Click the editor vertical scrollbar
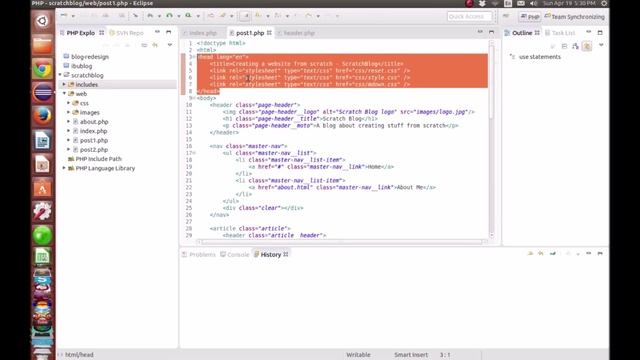 pyautogui.click(x=491, y=139)
